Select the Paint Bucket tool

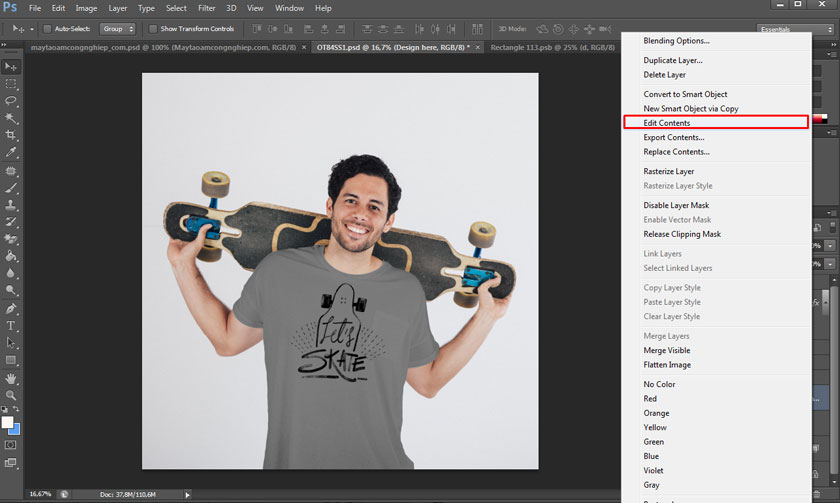pyautogui.click(x=11, y=256)
